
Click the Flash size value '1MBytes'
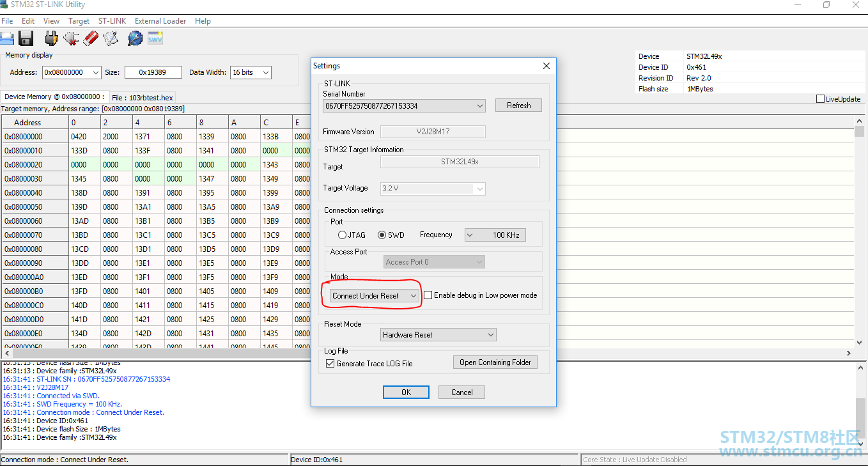pyautogui.click(x=700, y=89)
